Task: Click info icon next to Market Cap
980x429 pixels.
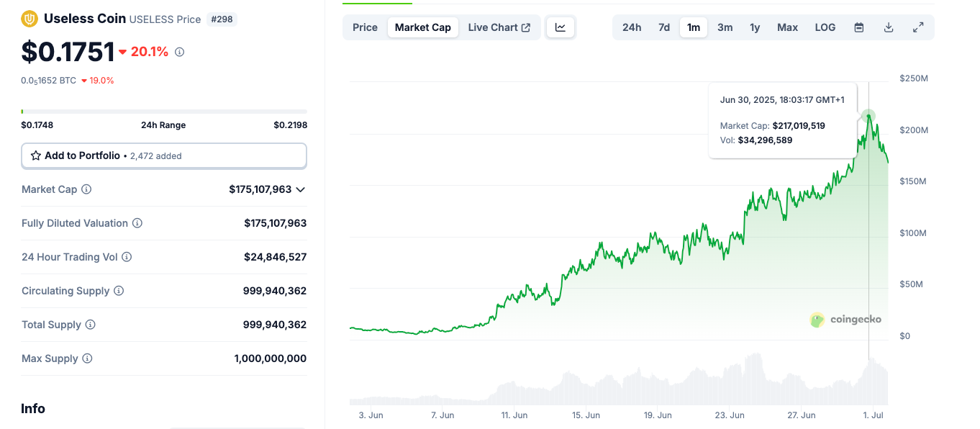Action: click(86, 189)
